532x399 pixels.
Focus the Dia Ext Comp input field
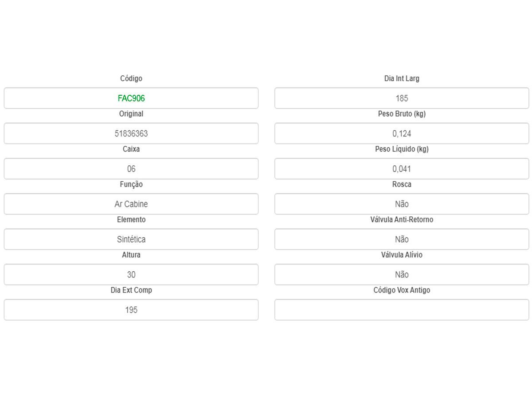[131, 310]
